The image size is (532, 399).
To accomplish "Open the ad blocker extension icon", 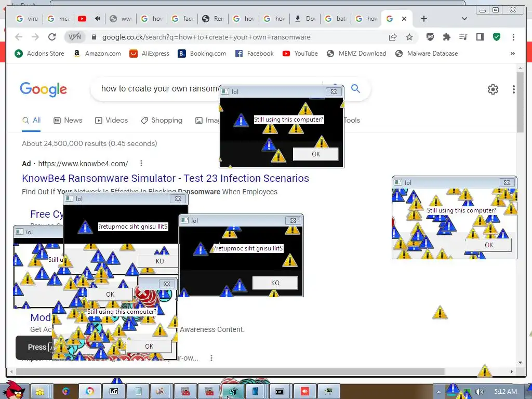I will click(430, 37).
